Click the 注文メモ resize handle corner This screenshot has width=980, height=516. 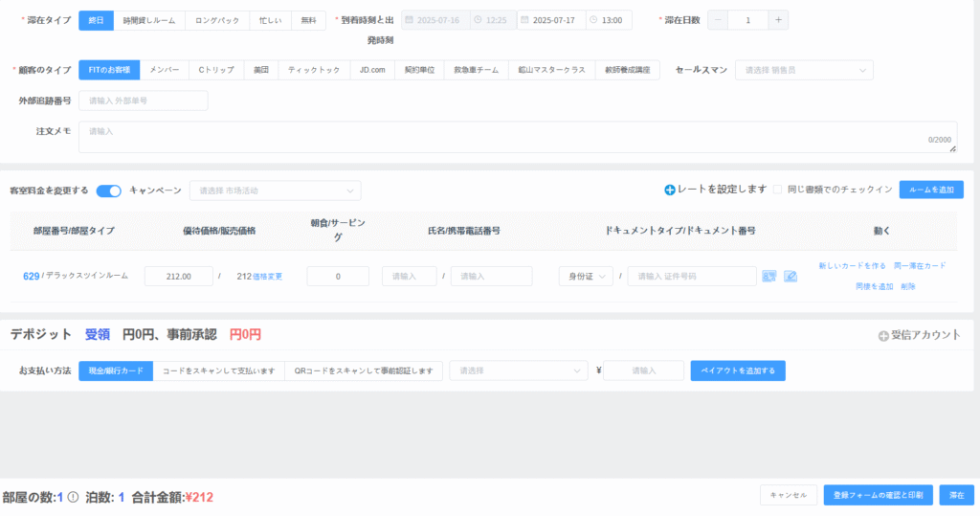click(952, 148)
